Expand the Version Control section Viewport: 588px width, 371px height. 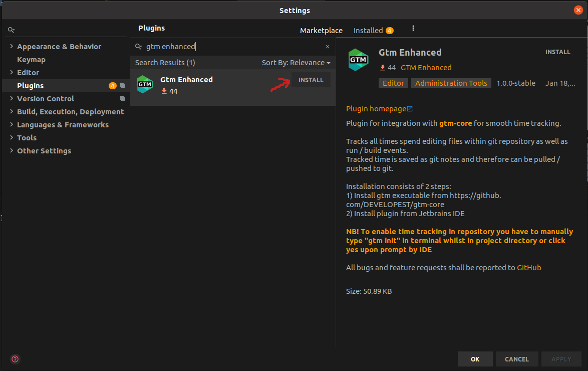tap(12, 98)
